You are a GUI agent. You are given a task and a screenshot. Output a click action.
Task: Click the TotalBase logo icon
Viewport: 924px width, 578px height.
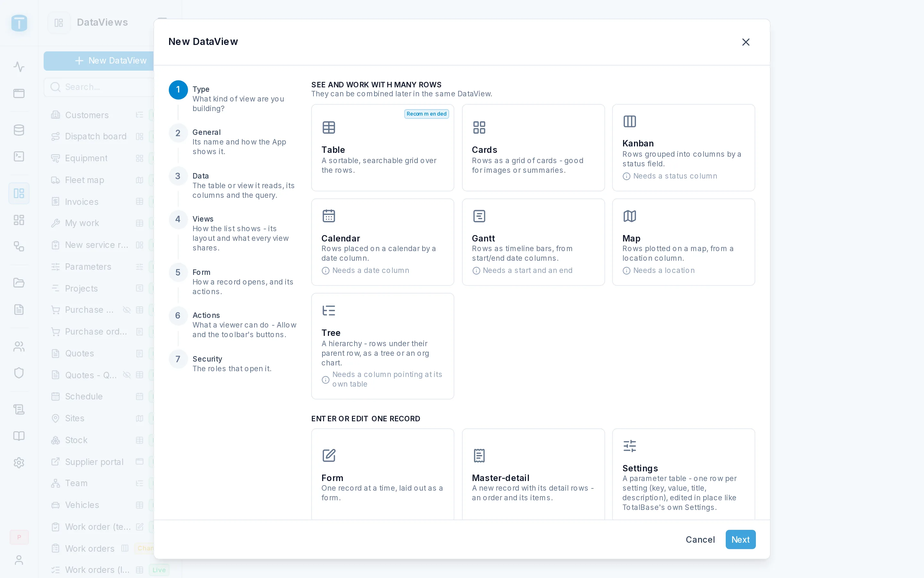click(x=19, y=23)
